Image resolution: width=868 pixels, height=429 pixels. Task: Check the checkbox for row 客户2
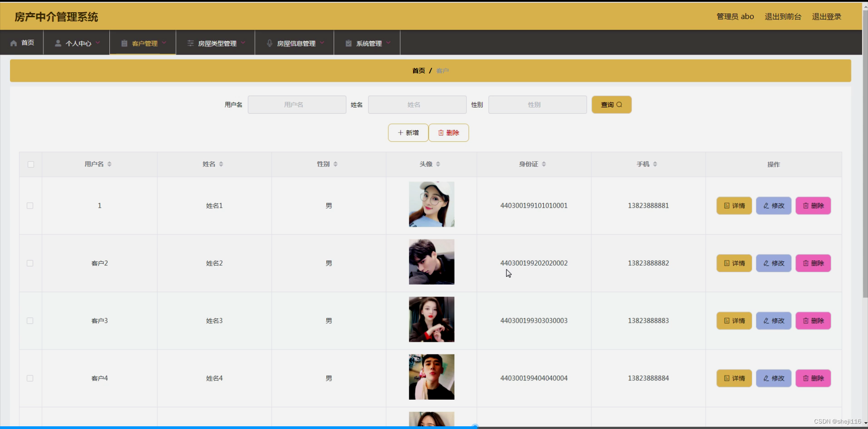point(30,263)
